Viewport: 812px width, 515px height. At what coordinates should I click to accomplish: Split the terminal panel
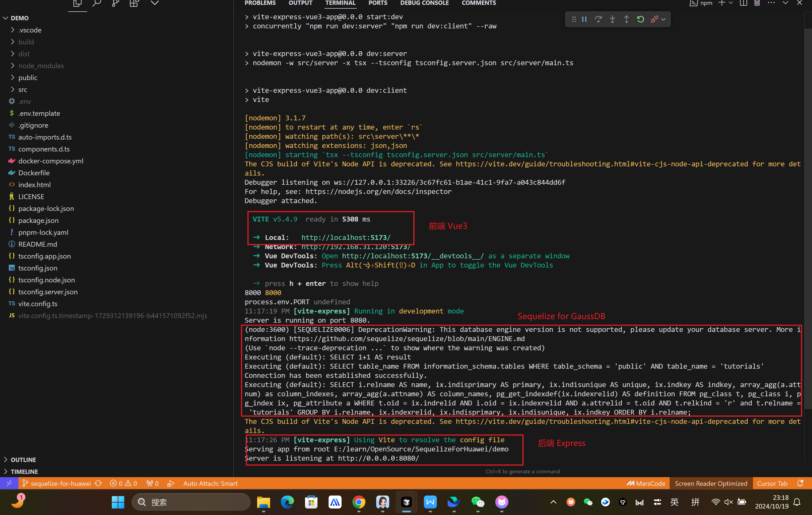click(743, 3)
